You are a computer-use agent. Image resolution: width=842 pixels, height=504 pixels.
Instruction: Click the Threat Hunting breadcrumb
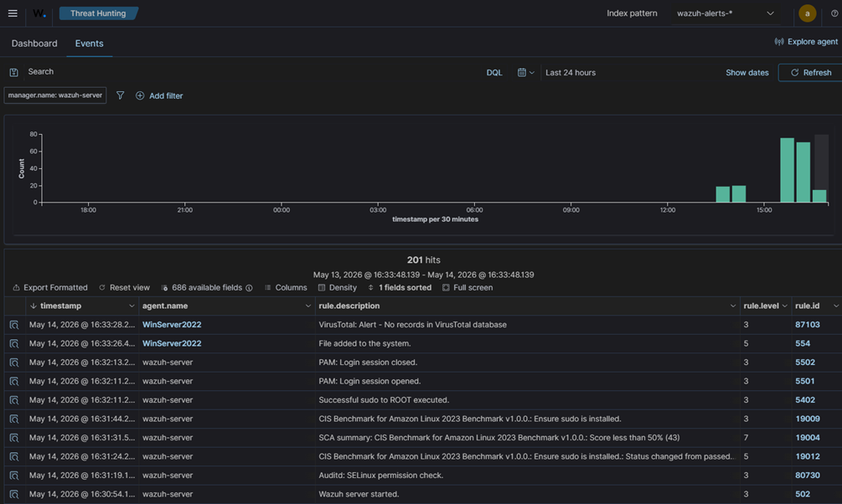pyautogui.click(x=98, y=13)
